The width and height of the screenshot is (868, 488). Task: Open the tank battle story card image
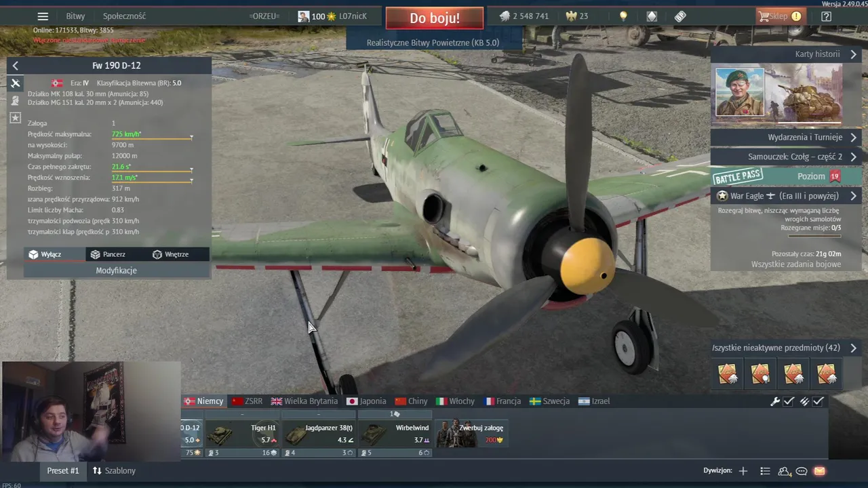(x=804, y=94)
